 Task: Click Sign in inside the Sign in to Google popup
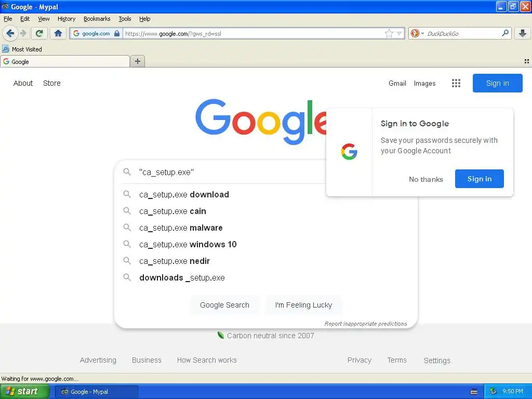[x=480, y=179]
